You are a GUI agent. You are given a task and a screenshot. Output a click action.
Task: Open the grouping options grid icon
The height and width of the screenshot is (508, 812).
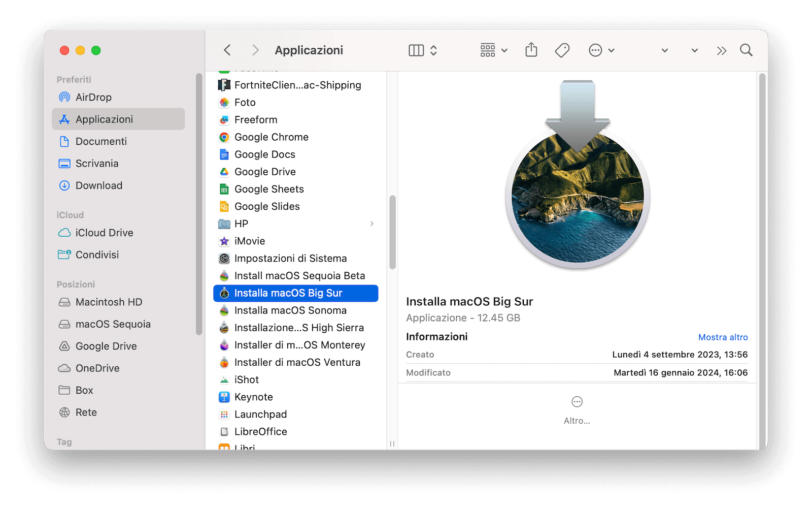pos(488,50)
